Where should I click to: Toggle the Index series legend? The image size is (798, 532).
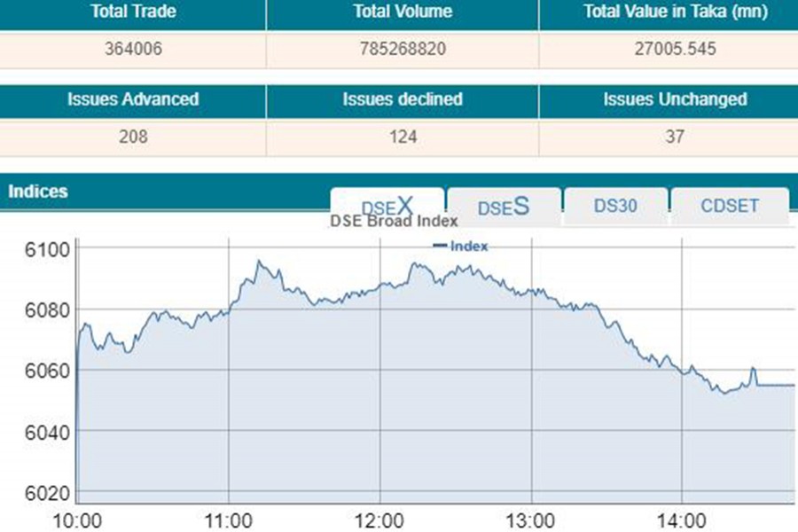coord(460,246)
